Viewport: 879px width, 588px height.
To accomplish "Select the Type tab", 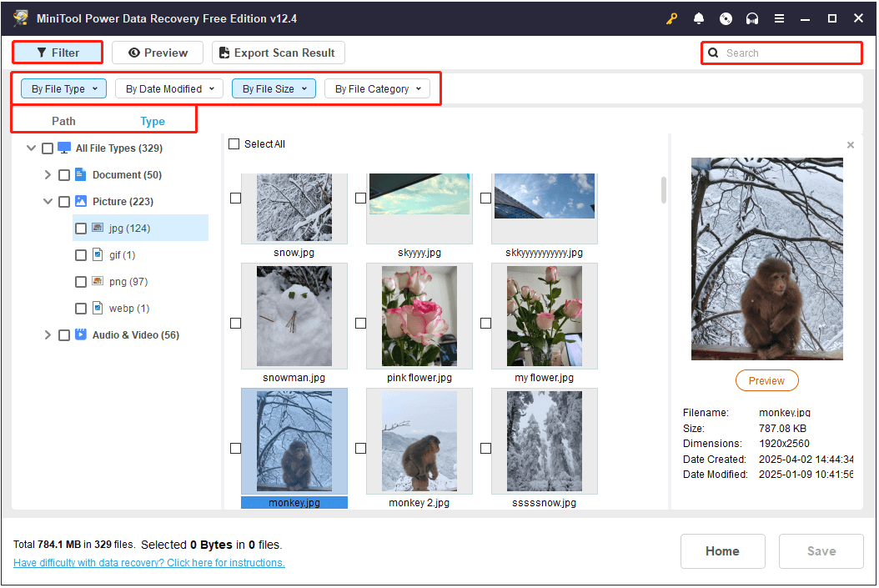I will click(153, 121).
